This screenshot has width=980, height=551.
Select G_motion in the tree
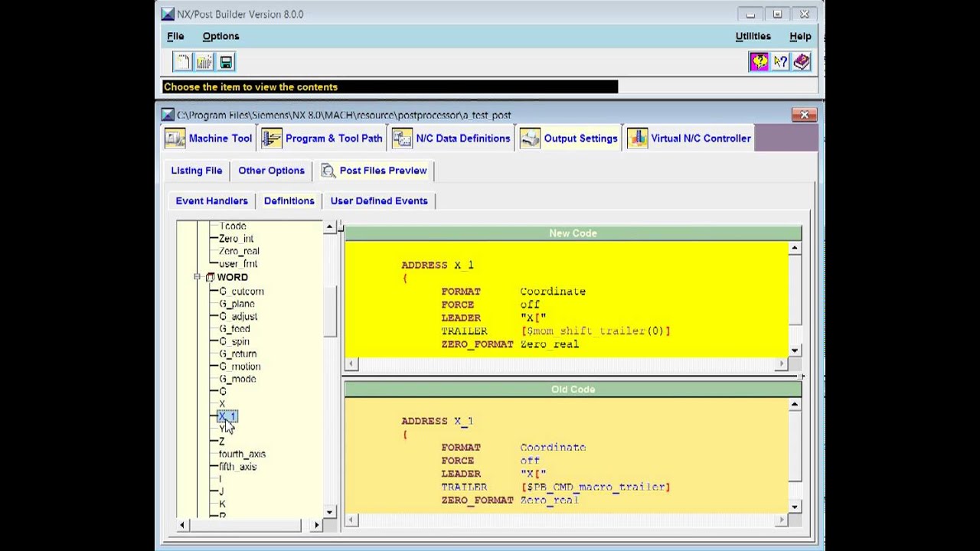tap(240, 367)
